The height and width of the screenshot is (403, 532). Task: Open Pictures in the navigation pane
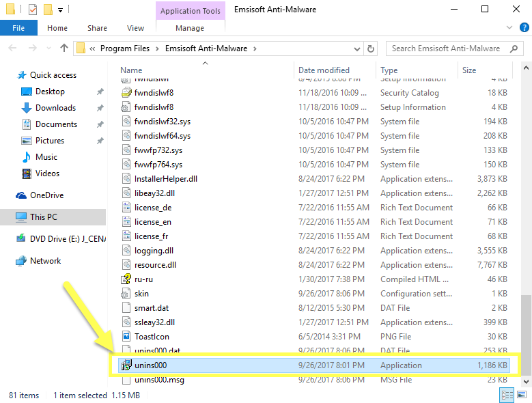[50, 141]
